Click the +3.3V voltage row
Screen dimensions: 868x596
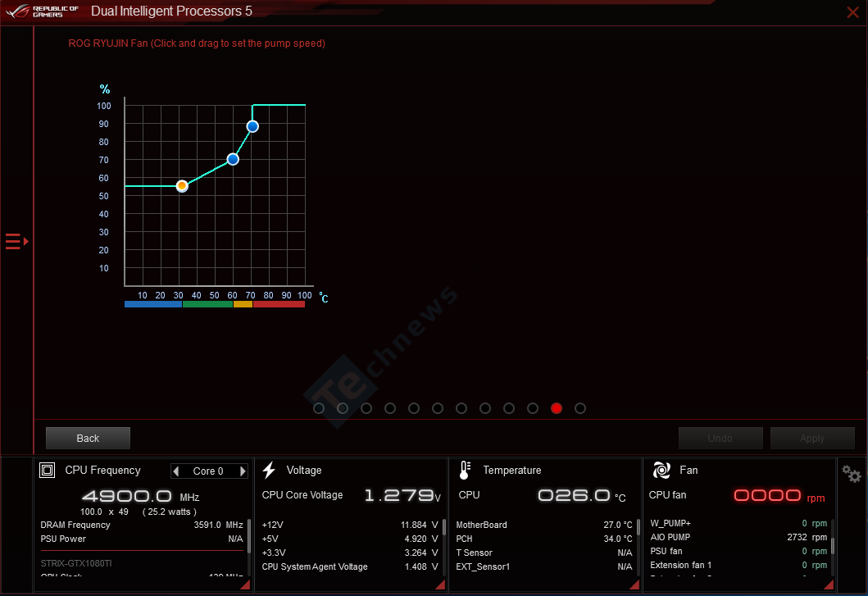pyautogui.click(x=350, y=553)
